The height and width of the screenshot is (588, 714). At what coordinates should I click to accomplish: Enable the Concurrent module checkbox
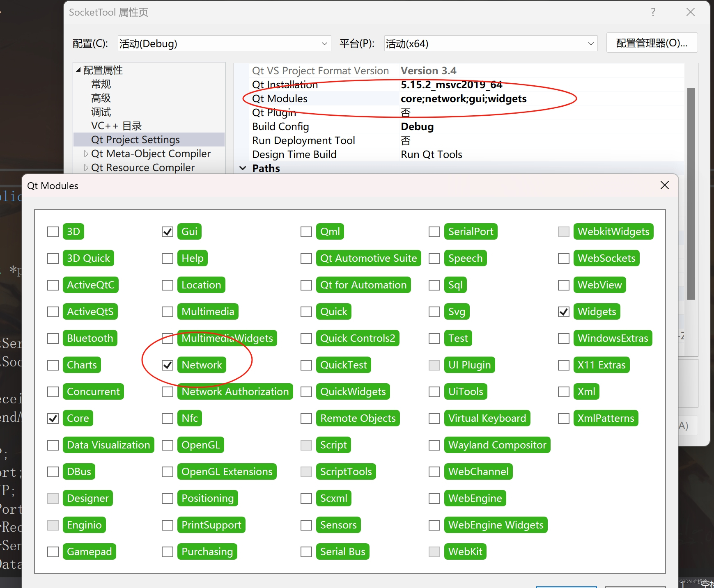pyautogui.click(x=53, y=392)
